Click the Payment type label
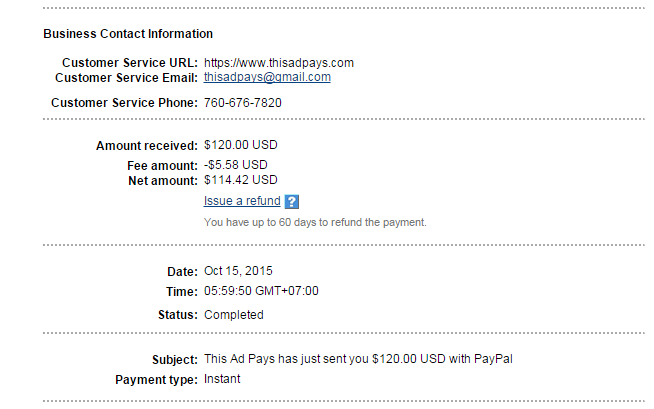 (x=157, y=379)
